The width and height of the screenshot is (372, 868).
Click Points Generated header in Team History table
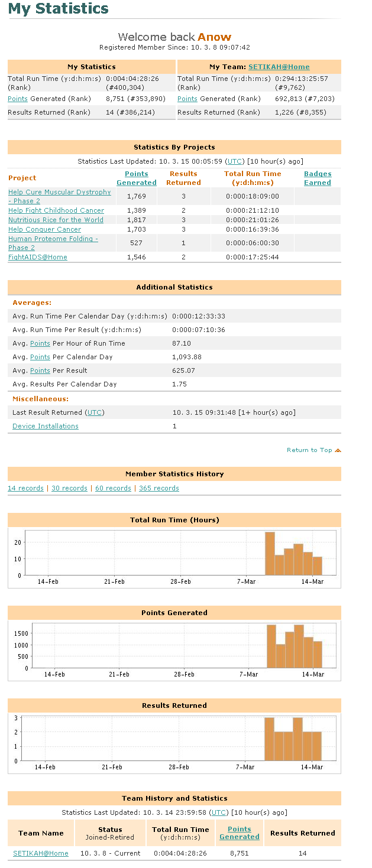tap(240, 833)
